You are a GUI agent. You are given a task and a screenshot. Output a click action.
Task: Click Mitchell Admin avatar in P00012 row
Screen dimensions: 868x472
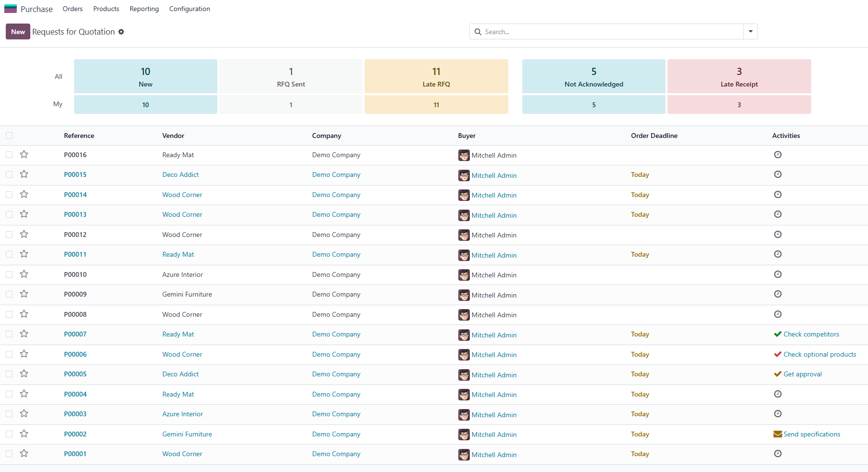pos(464,235)
